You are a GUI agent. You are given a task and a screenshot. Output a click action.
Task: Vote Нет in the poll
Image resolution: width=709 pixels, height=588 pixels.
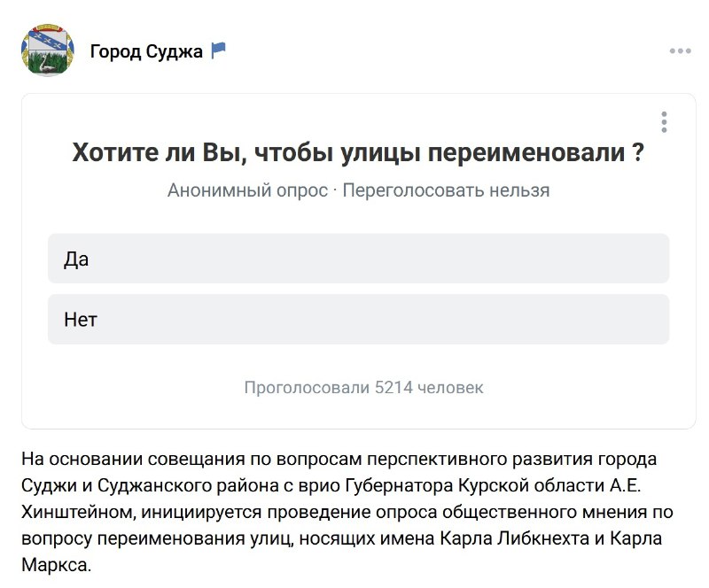click(359, 319)
